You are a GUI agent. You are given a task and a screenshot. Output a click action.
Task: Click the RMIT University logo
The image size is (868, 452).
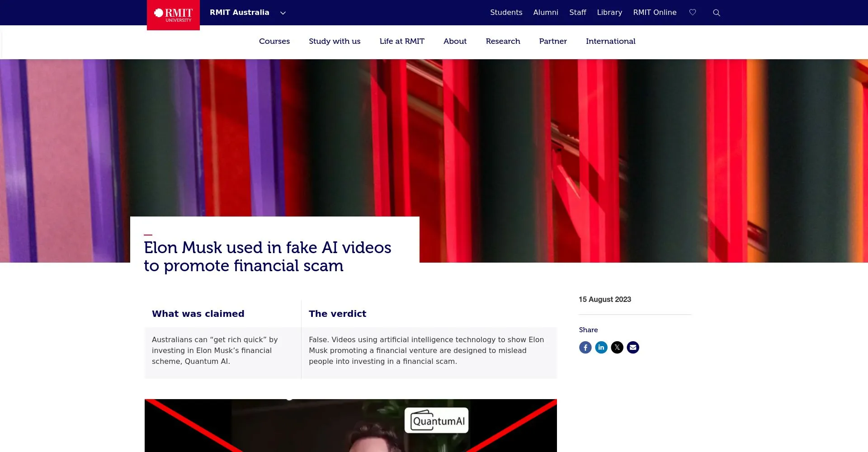pos(173,15)
